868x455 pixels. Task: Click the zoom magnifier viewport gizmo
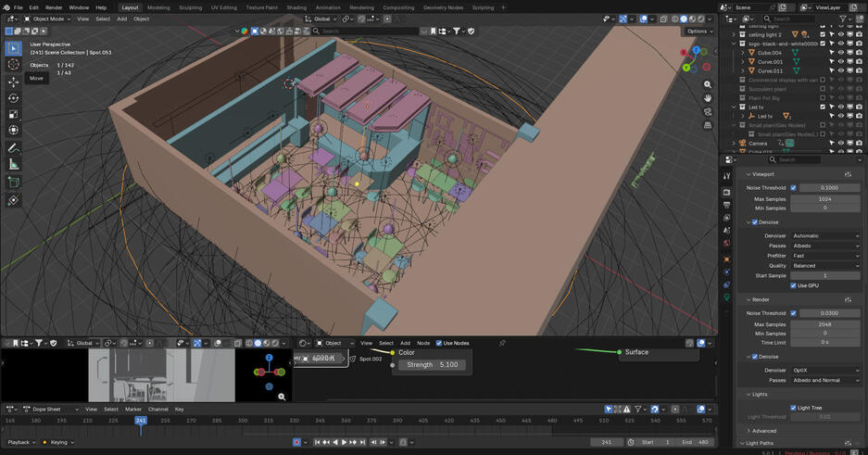point(708,83)
